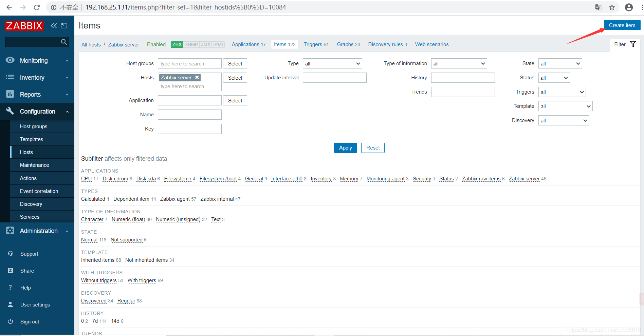Remove Zabbix server tag with X
The image size is (644, 336).
(x=197, y=77)
